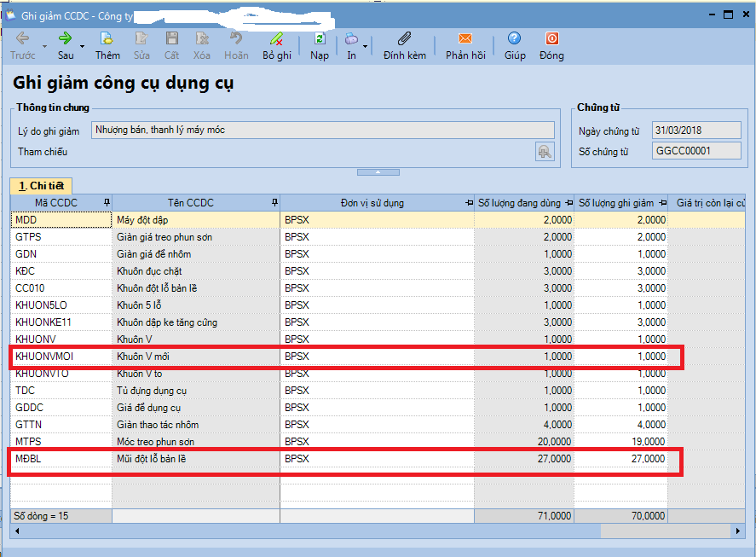This screenshot has width=756, height=557.
Task: Go to previous record with Trước
Action: click(23, 46)
